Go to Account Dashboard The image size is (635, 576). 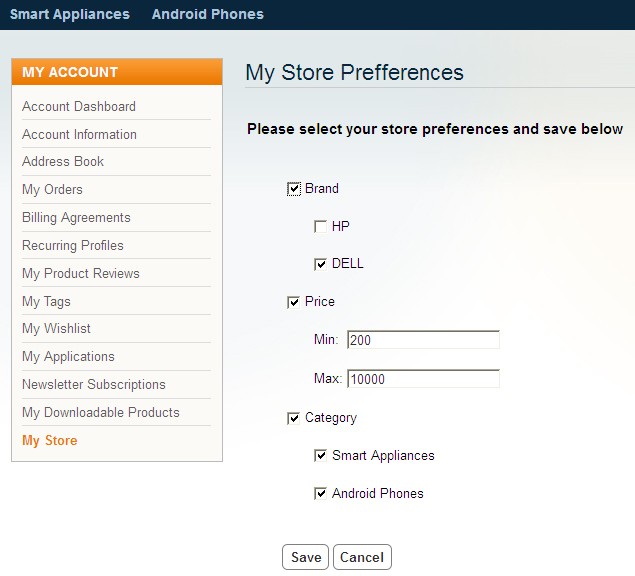(x=79, y=106)
